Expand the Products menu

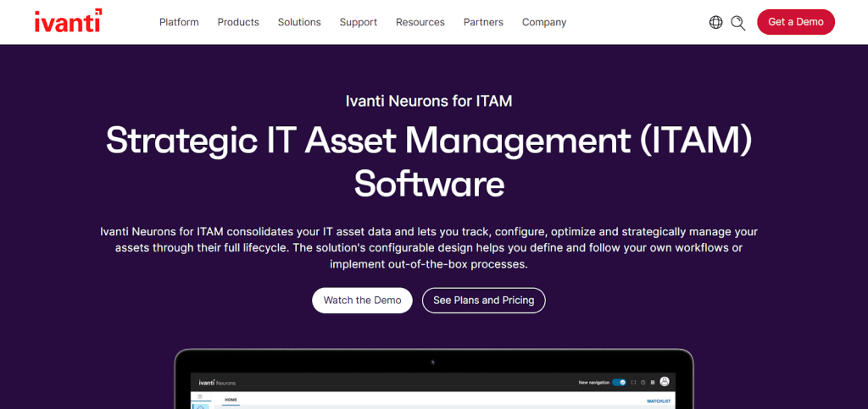[x=238, y=22]
